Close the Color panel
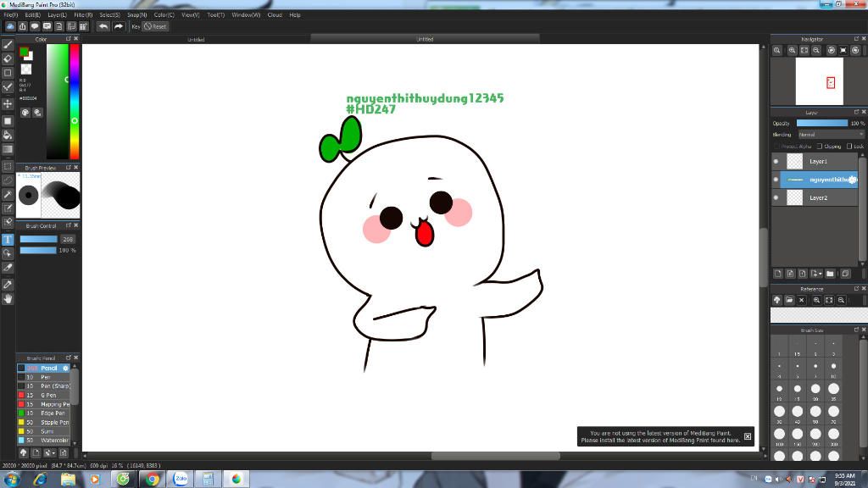The height and width of the screenshot is (488, 868). point(75,39)
